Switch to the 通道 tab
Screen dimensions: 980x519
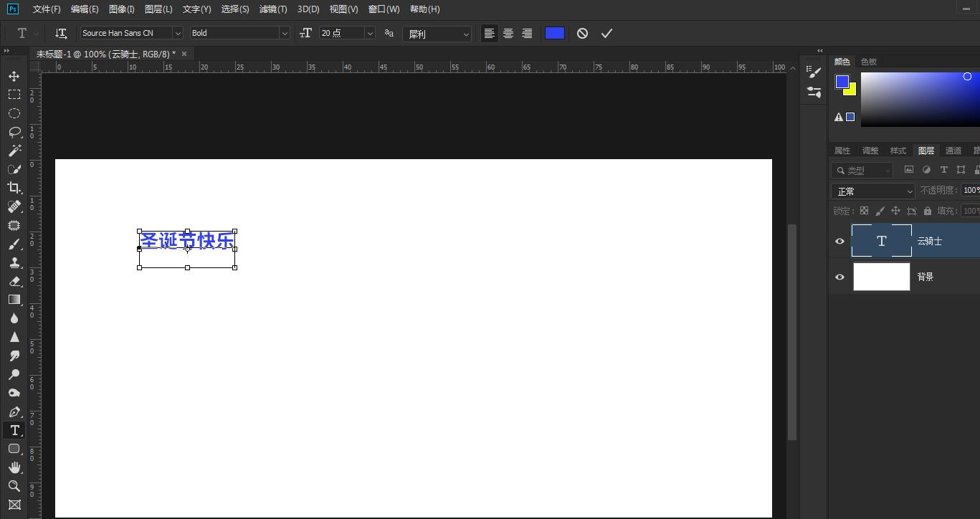pos(953,151)
